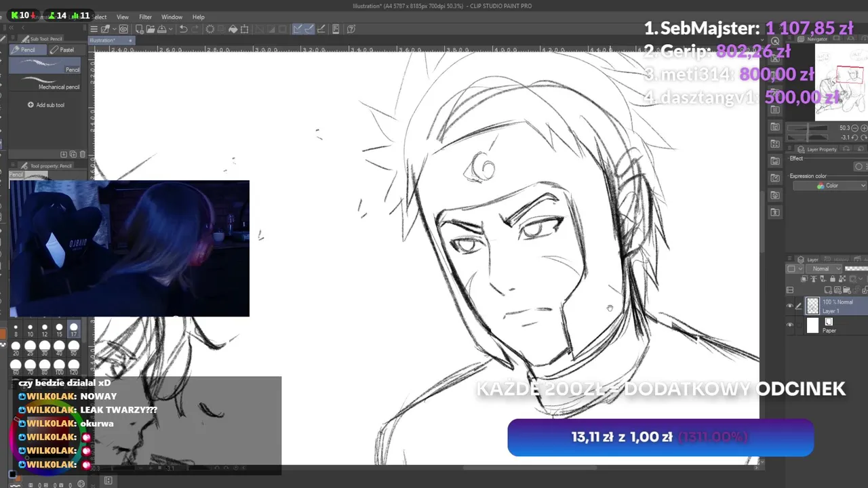
Task: Click the Clear (dotted circle) toolbar icon
Action: pyautogui.click(x=210, y=29)
